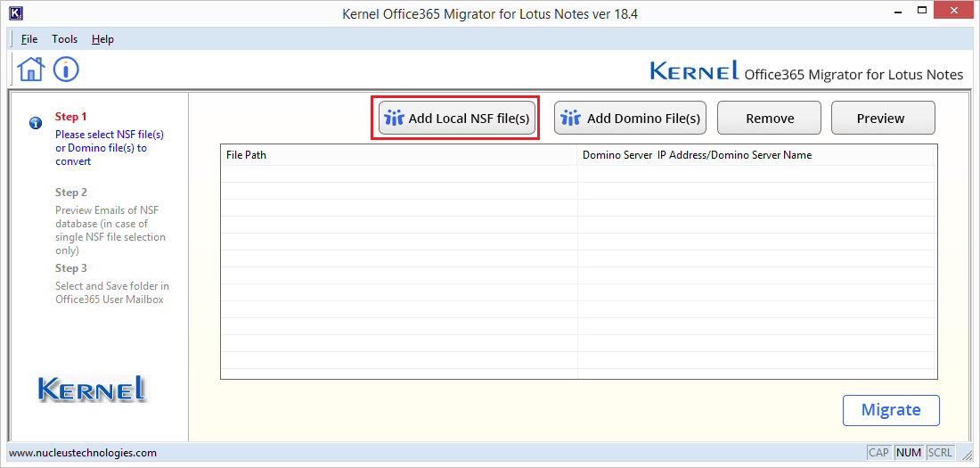Click the NUM indicator in status bar
The image size is (980, 468).
[908, 452]
